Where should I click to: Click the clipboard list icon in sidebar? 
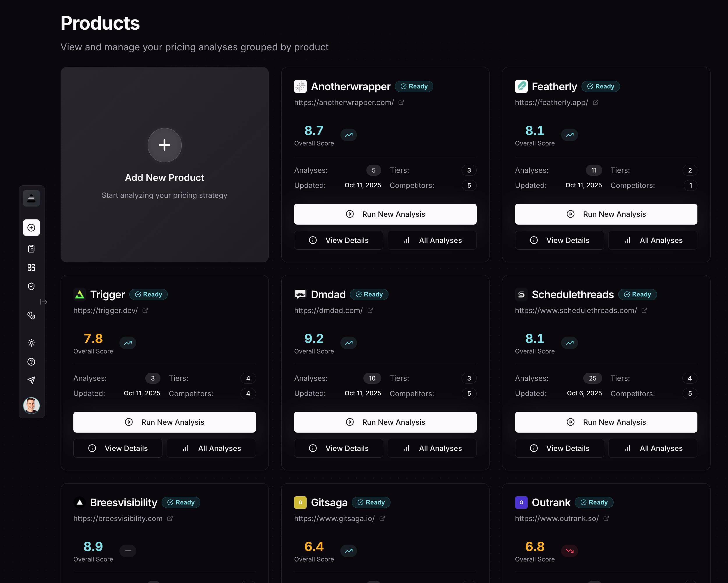[x=31, y=249]
